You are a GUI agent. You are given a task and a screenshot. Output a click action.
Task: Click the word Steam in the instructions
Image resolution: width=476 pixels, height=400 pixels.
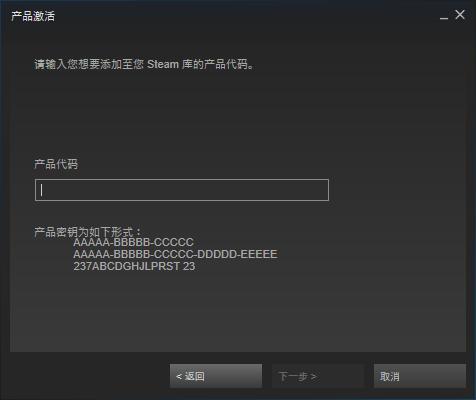pyautogui.click(x=163, y=64)
